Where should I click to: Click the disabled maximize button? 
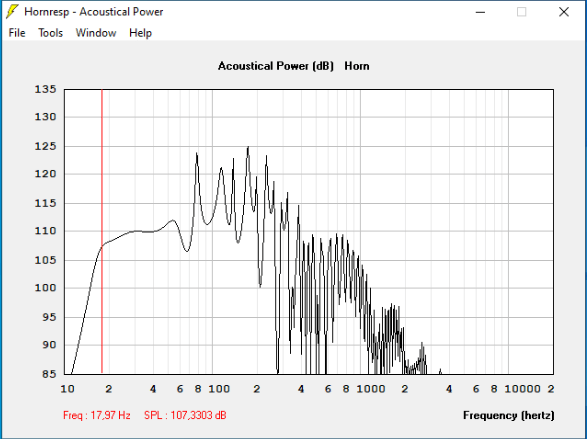pos(521,12)
